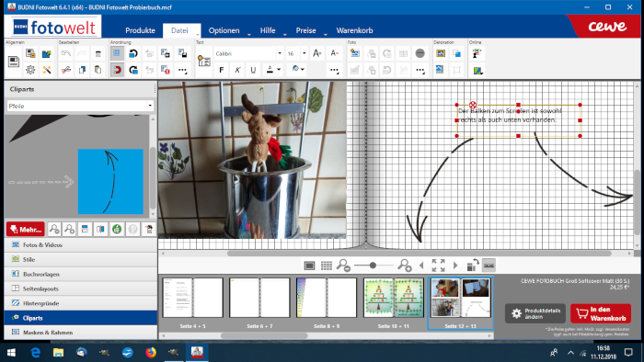Screen dimensions: 644x362
Task: Click the delete trash can icon
Action: pyautogui.click(x=98, y=53)
